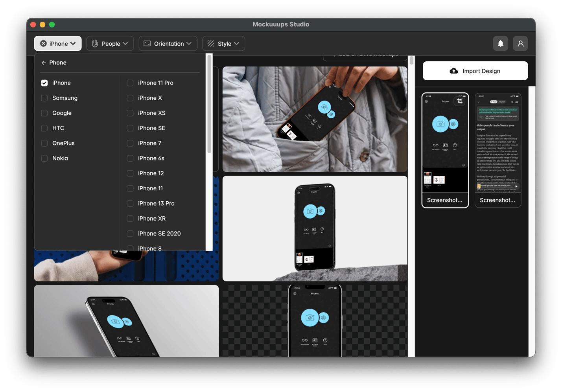
Task: Click the cloud upload icon in Import Design
Action: 454,71
